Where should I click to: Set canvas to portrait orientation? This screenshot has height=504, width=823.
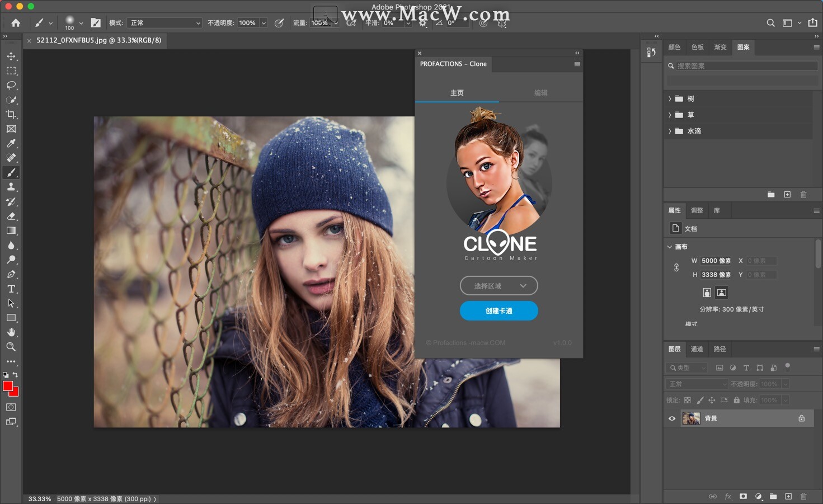[707, 293]
